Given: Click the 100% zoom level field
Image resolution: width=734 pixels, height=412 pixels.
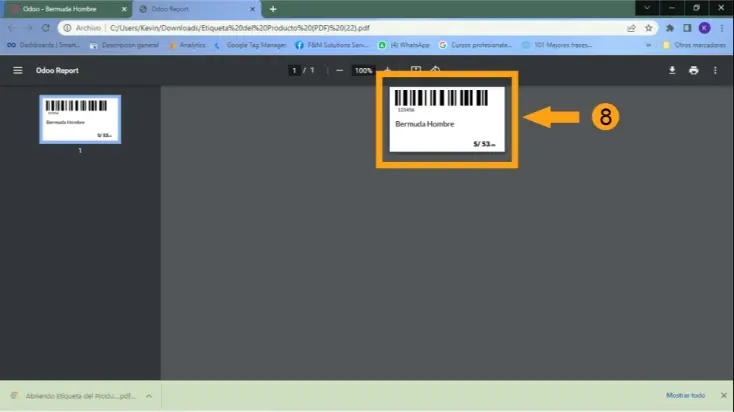Looking at the screenshot, I should click(363, 71).
